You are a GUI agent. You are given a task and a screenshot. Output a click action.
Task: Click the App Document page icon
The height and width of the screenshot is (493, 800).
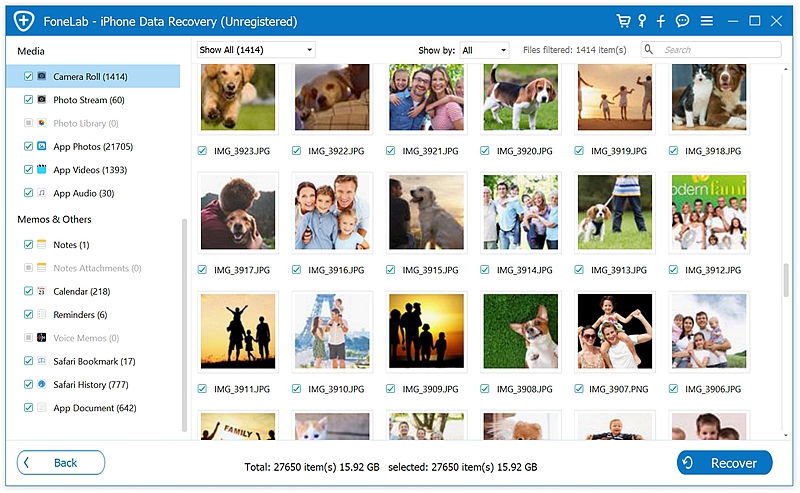coord(42,407)
